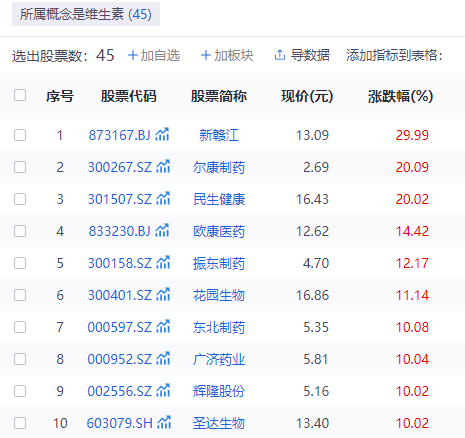Select the checkbox for row 10 圣达生物
The width and height of the screenshot is (465, 438).
(x=20, y=423)
